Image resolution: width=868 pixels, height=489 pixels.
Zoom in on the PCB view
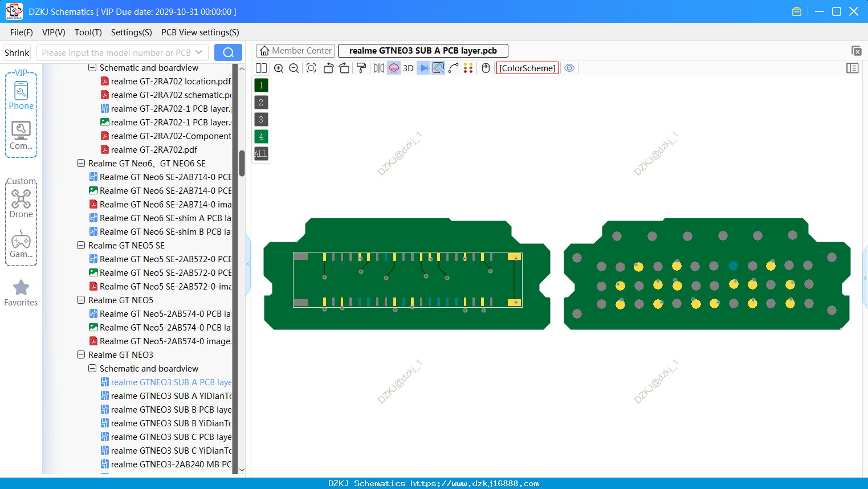click(279, 68)
